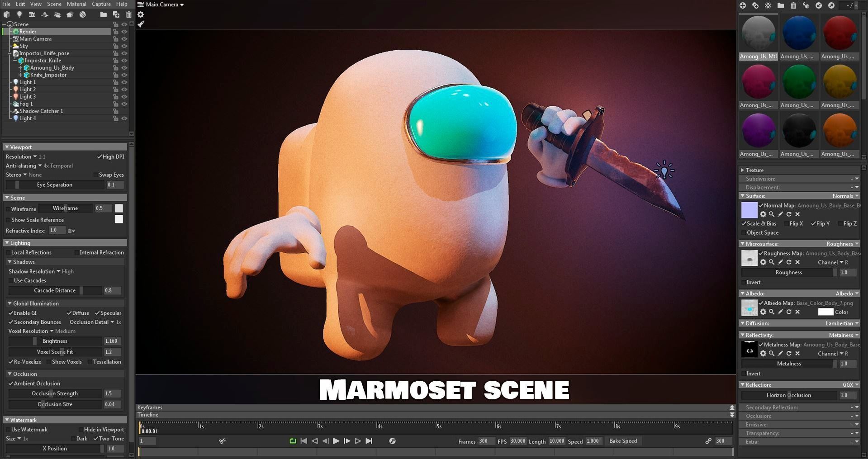The width and height of the screenshot is (868, 459).
Task: Add a turntable using the disc icon
Action: [83, 14]
